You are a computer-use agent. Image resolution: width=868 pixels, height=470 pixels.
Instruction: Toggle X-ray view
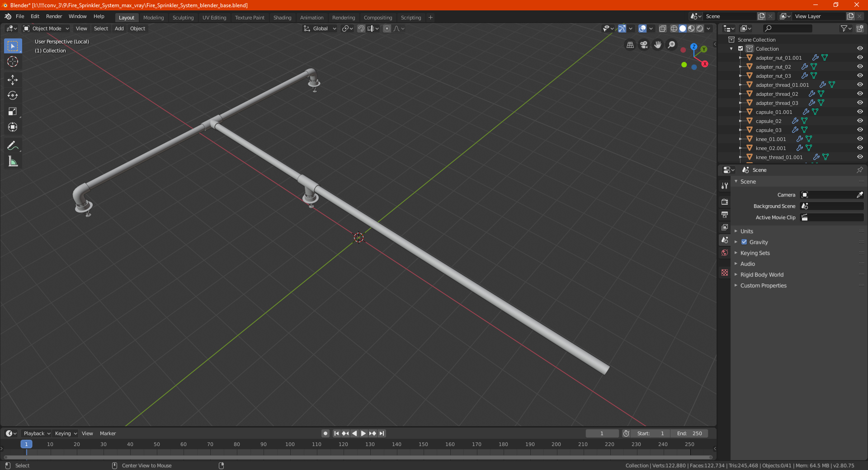662,28
